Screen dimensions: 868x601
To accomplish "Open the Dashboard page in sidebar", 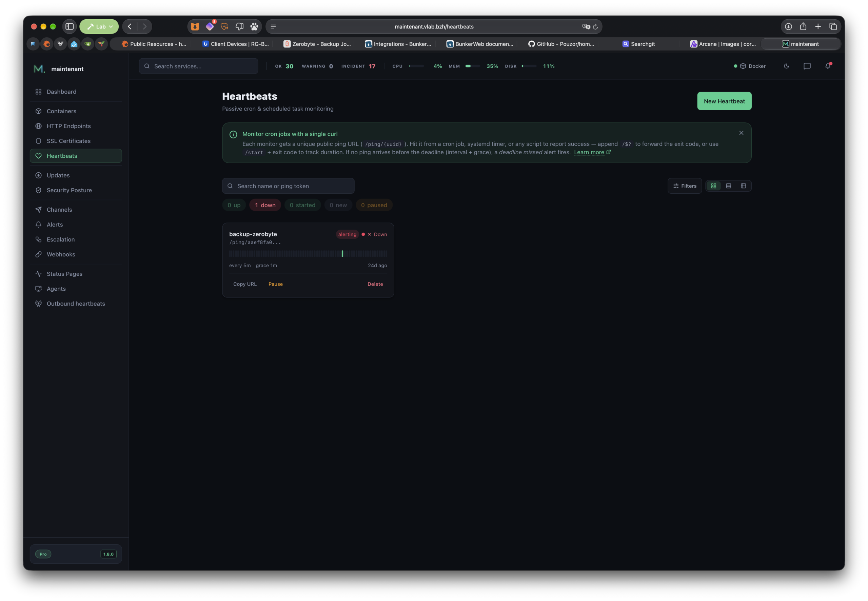I will [76, 92].
